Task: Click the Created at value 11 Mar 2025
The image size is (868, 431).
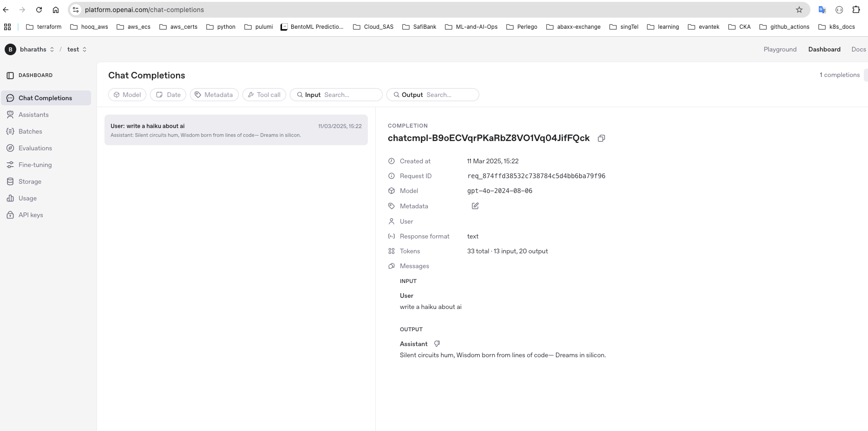Action: [x=493, y=161]
